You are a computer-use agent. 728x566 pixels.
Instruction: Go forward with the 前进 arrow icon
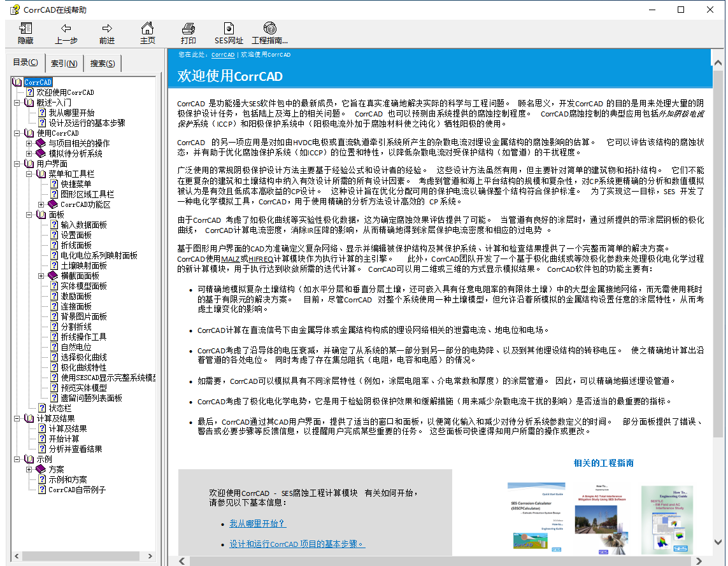coord(107,28)
